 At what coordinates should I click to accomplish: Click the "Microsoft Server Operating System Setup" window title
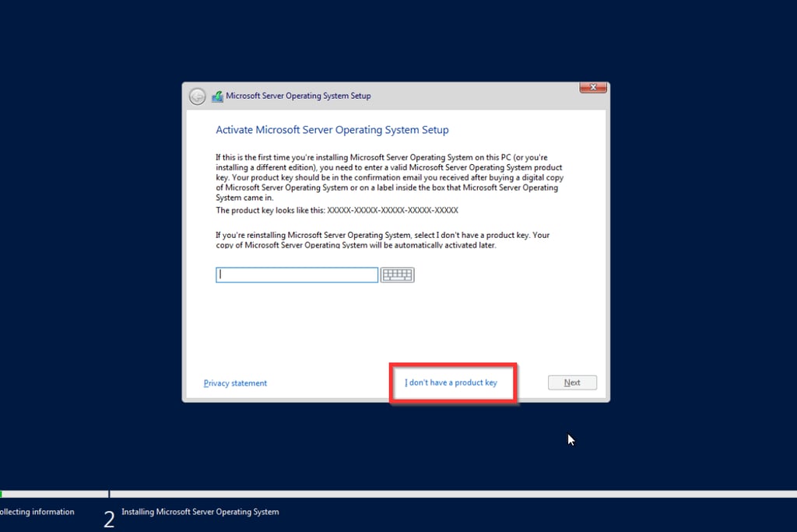(298, 96)
